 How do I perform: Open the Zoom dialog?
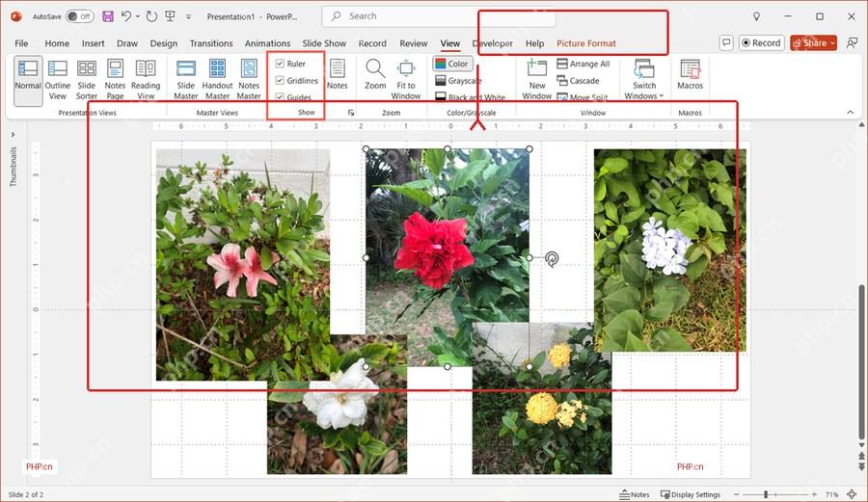point(375,74)
